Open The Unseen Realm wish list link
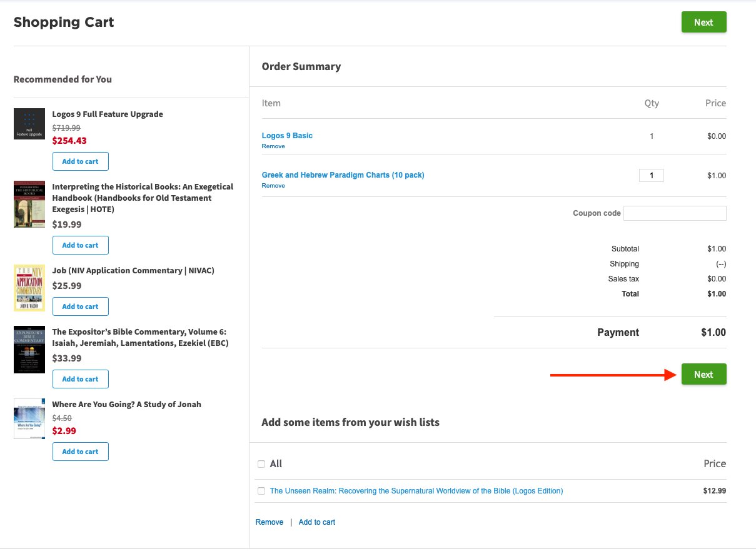 pyautogui.click(x=416, y=491)
